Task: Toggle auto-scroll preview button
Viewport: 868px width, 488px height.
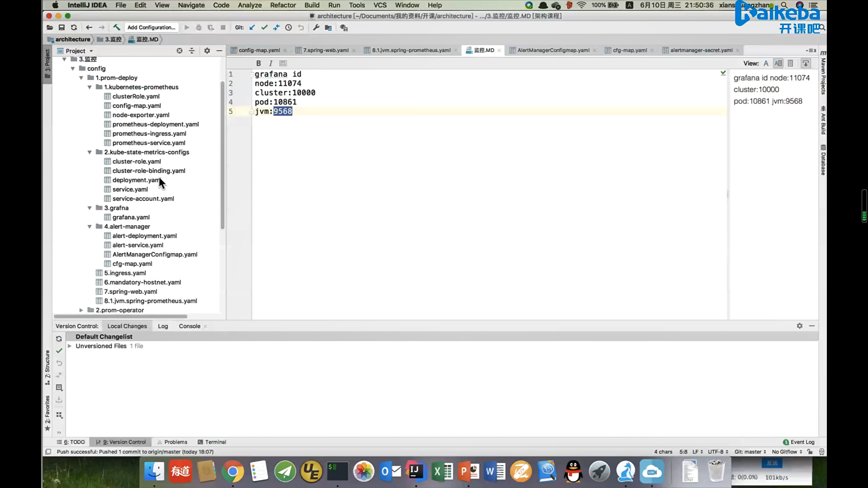Action: [x=806, y=63]
